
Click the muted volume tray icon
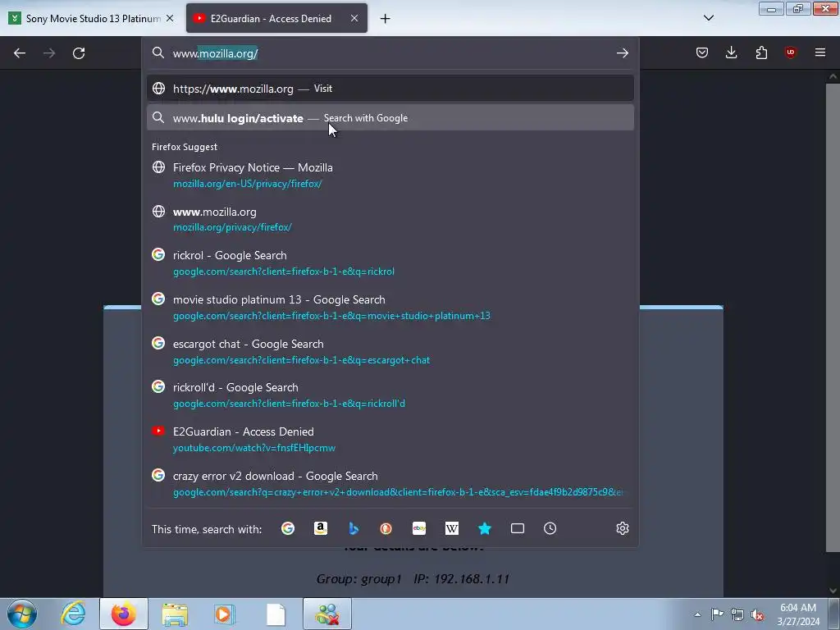pyautogui.click(x=757, y=614)
